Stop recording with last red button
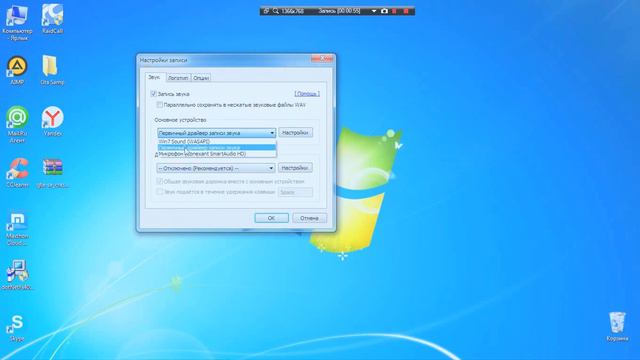640x360 pixels. point(406,11)
